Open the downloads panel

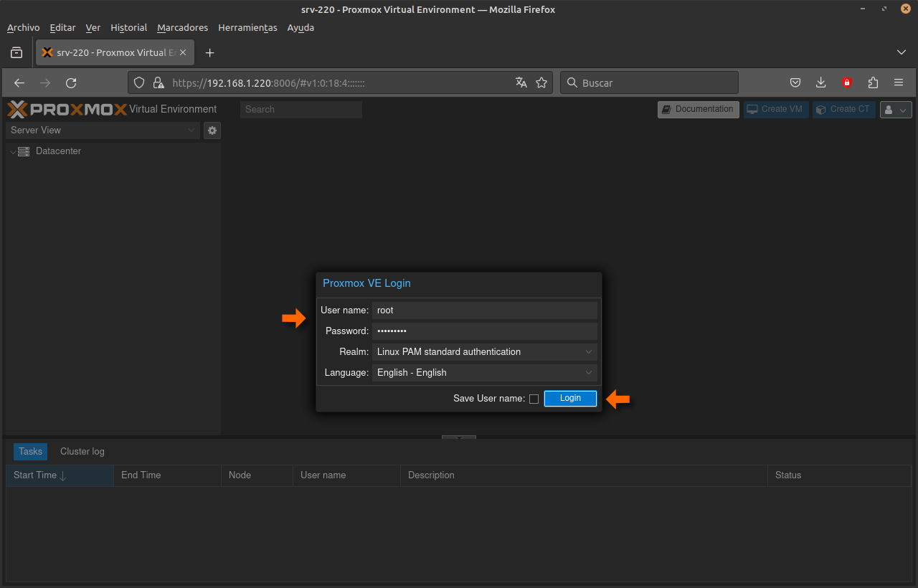[821, 82]
